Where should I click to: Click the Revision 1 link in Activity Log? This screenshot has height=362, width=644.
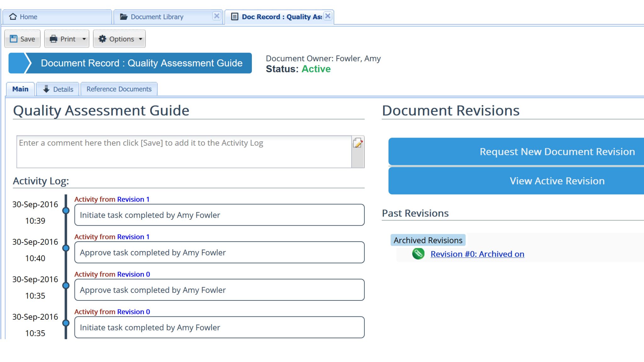[133, 199]
